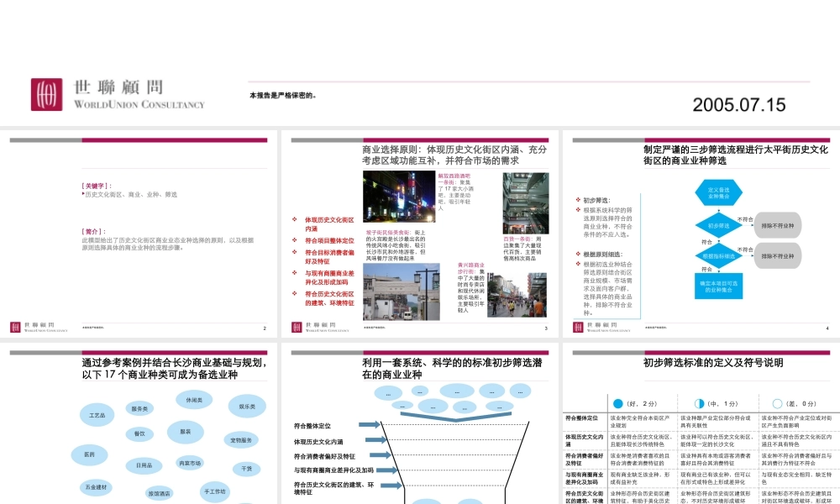Select the 休闲类 bubble
Image resolution: width=840 pixels, height=504 pixels.
(194, 400)
